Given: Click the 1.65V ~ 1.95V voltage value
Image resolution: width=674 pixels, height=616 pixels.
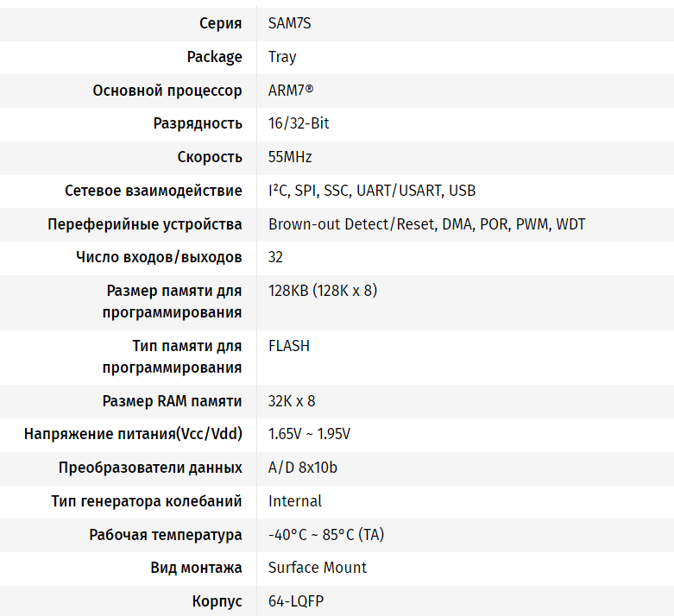Looking at the screenshot, I should 309,434.
